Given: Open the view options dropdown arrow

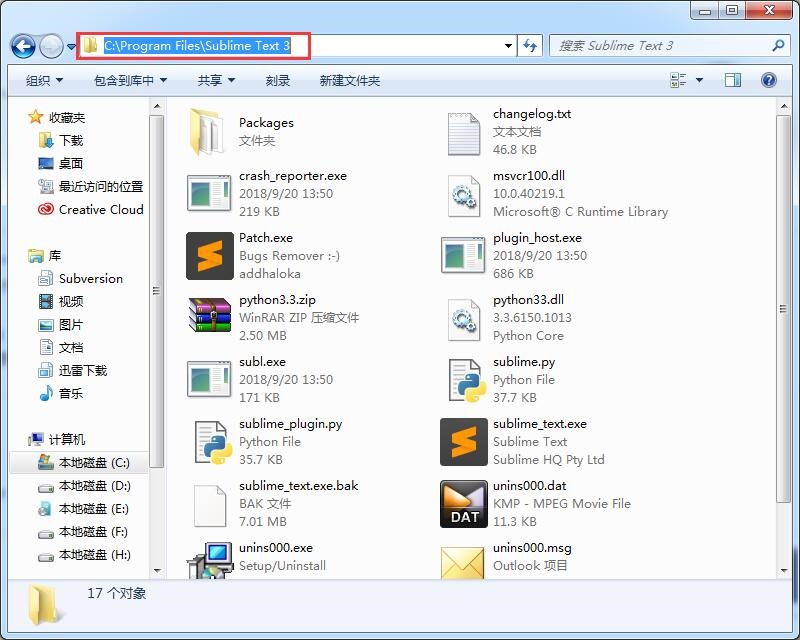Looking at the screenshot, I should click(699, 80).
